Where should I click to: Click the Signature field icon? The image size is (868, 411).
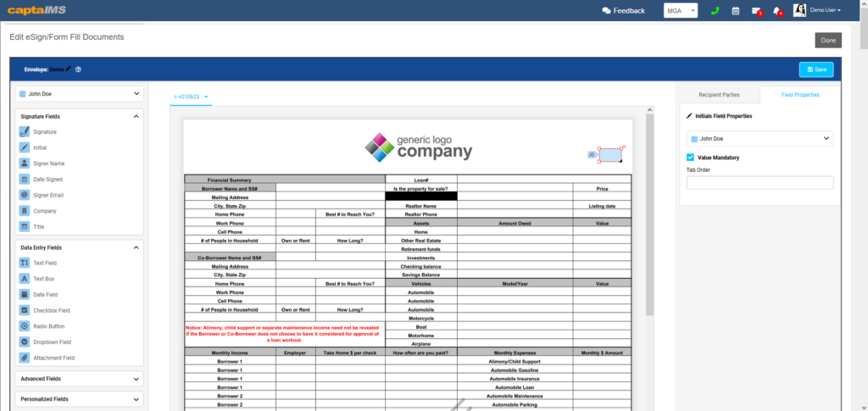click(x=24, y=132)
